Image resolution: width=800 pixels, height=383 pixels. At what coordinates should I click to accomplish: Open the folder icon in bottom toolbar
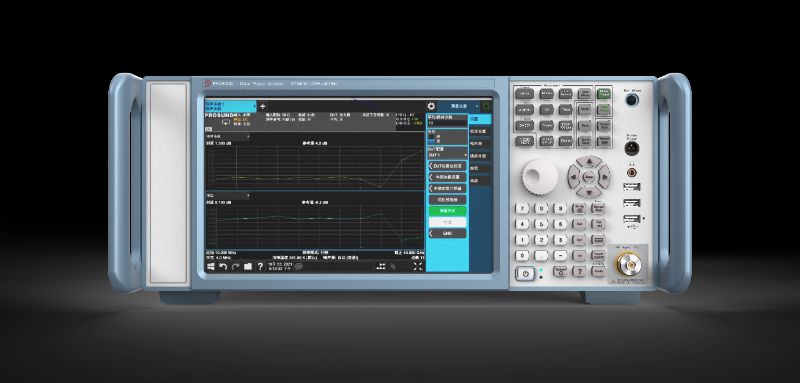[247, 266]
